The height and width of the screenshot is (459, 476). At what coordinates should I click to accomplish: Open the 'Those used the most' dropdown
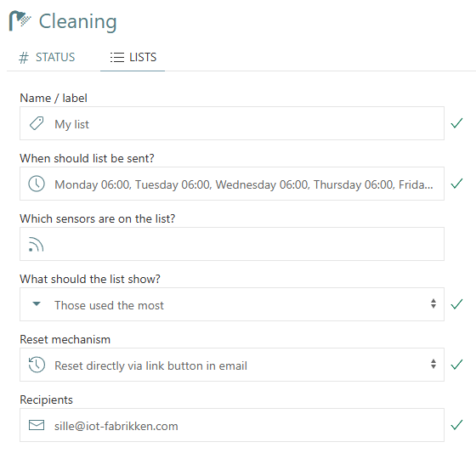click(232, 304)
